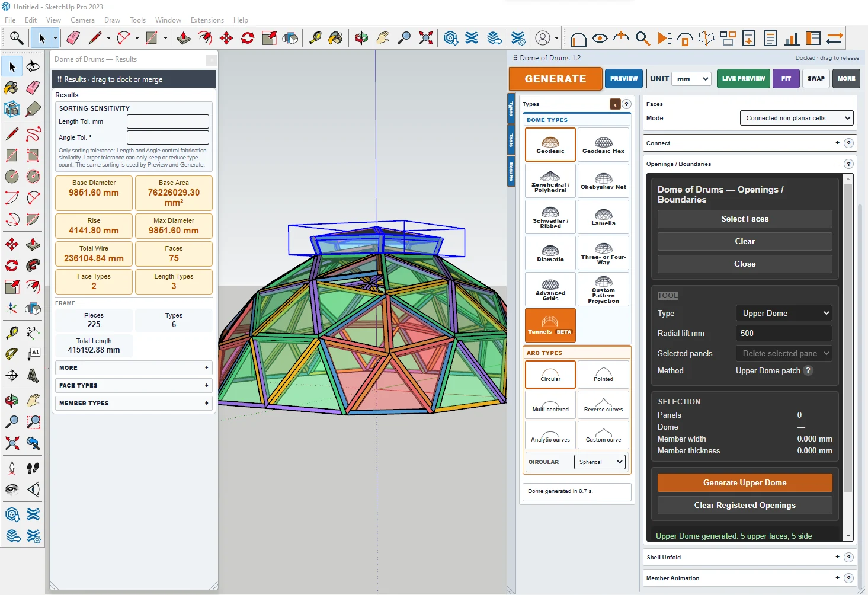Toggle the LIVE PREVIEW button
This screenshot has width=868, height=595.
pyautogui.click(x=744, y=78)
